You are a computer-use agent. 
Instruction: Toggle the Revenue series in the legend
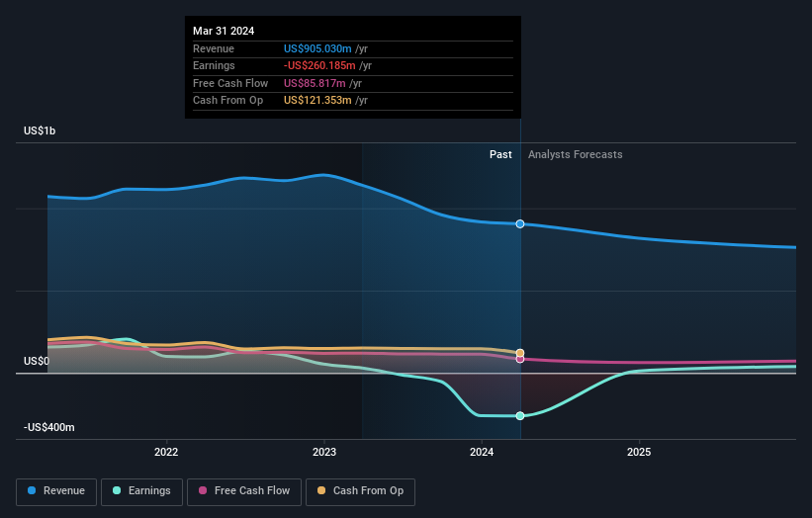pyautogui.click(x=56, y=491)
